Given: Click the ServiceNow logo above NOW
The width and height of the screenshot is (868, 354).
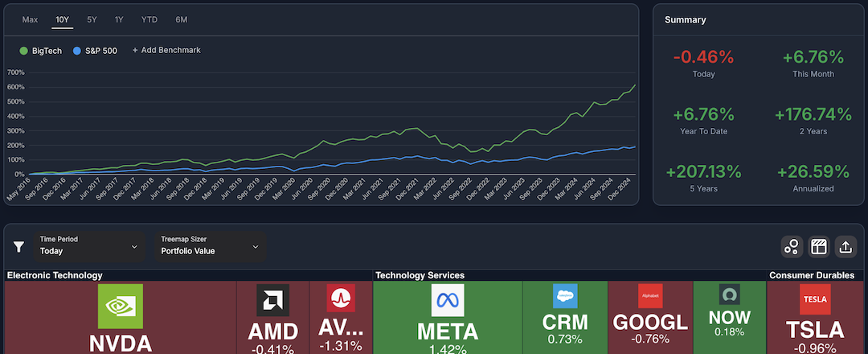Looking at the screenshot, I should pyautogui.click(x=730, y=294).
